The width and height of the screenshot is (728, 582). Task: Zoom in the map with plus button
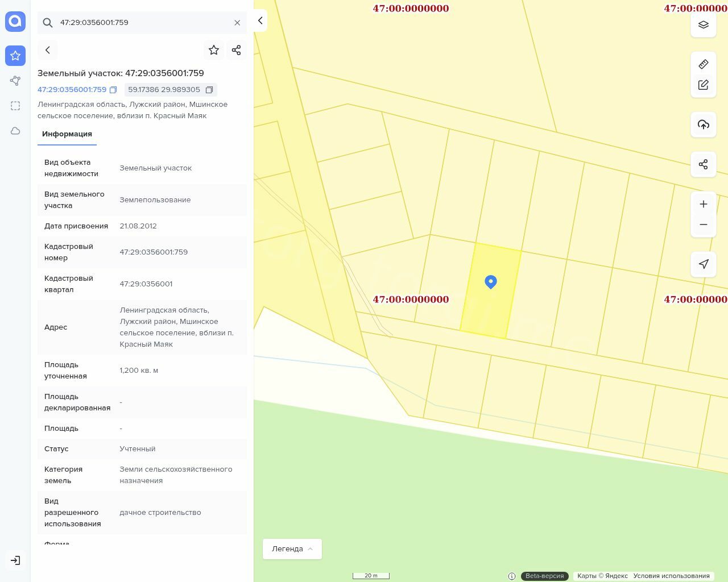coord(703,204)
